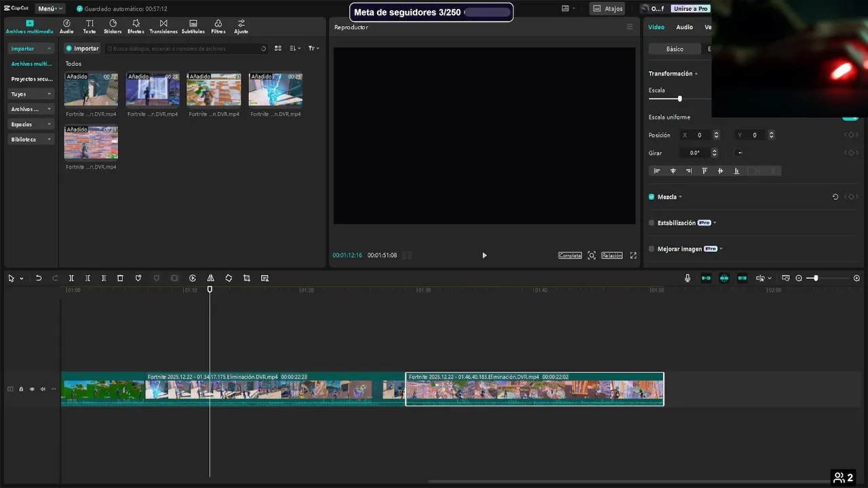
Task: Open the Transiciones tab
Action: (163, 26)
